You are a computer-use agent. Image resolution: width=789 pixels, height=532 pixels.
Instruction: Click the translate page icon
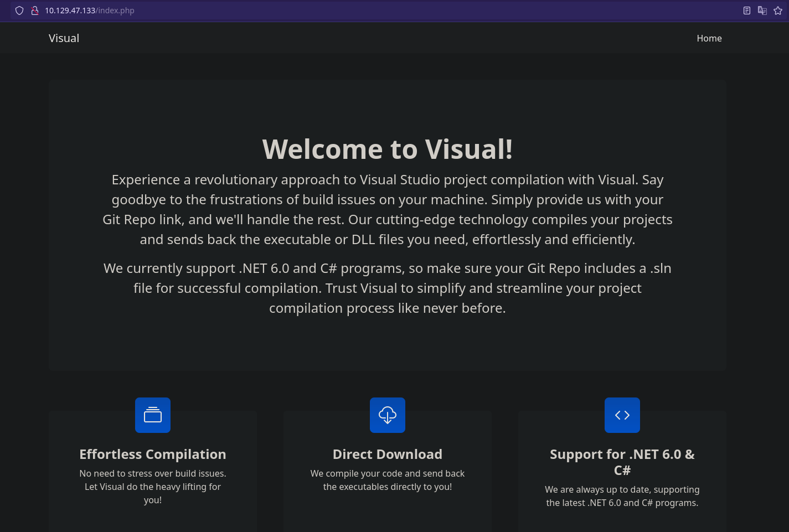[762, 11]
